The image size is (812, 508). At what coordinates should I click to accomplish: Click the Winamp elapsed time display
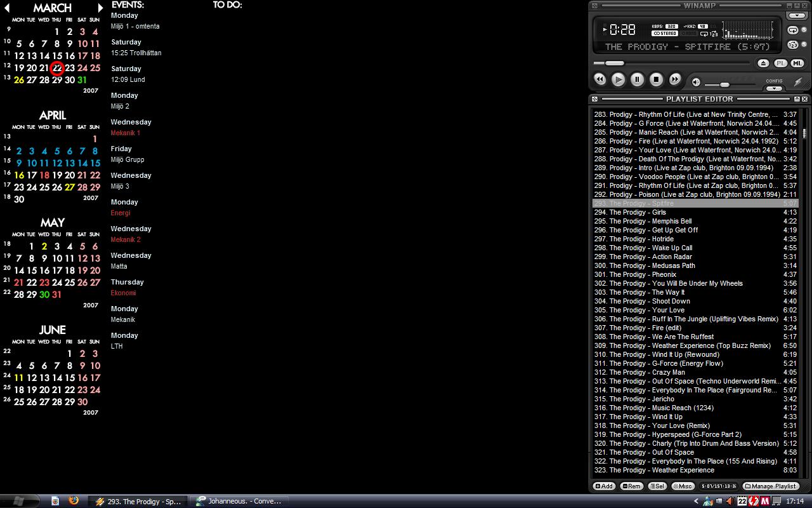coord(622,29)
